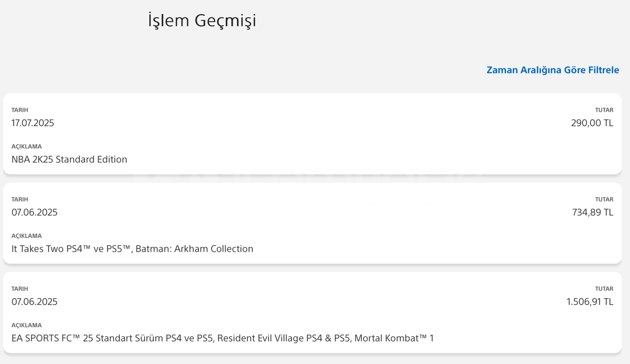This screenshot has height=364, width=630.
Task: Click the 17.07.2025 transaction date
Action: [33, 123]
